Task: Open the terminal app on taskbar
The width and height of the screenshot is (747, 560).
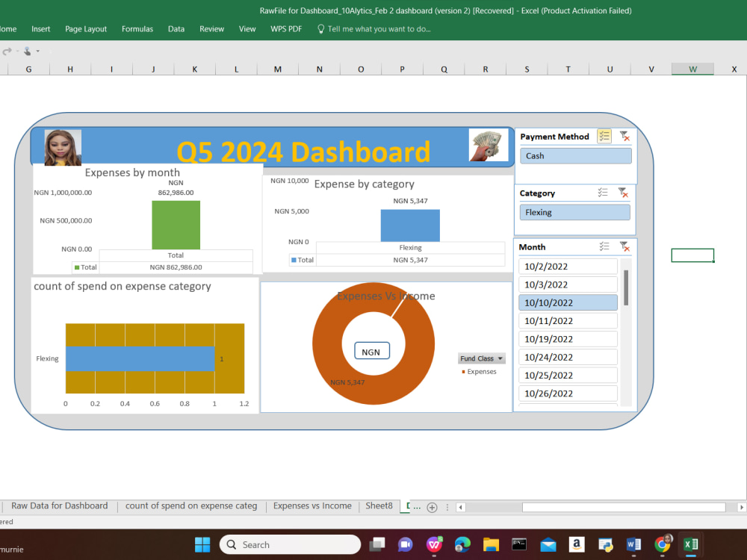Action: [519, 544]
